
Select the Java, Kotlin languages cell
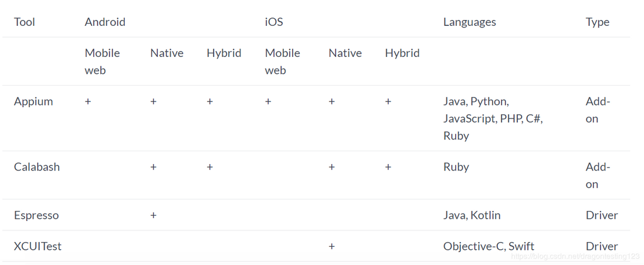472,215
